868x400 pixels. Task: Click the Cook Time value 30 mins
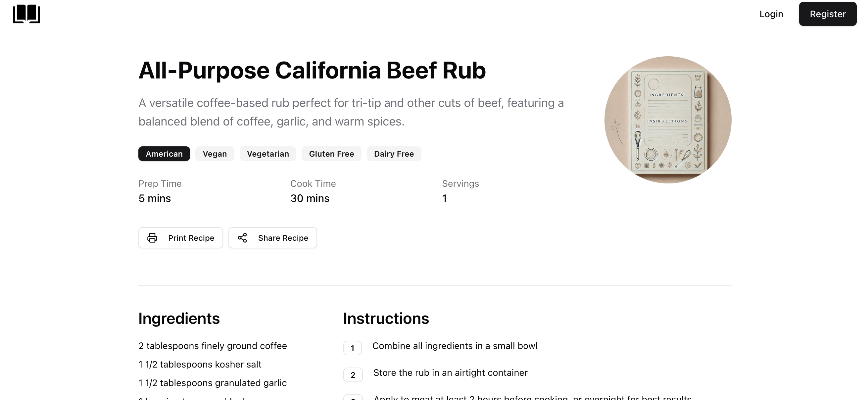310,198
